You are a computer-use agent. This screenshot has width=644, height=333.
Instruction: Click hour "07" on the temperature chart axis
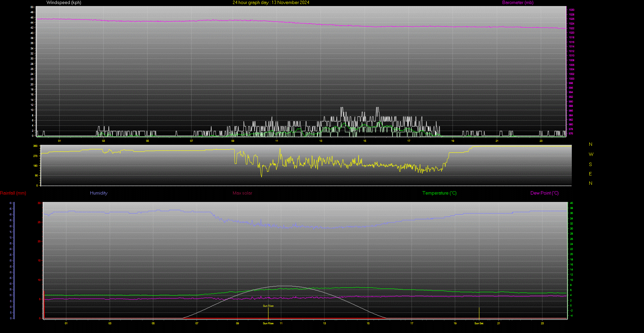[197, 323]
